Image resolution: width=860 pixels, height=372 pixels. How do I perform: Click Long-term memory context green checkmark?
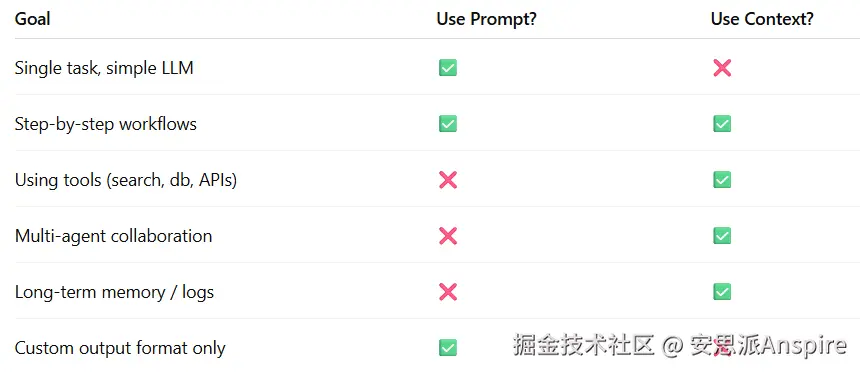[722, 292]
